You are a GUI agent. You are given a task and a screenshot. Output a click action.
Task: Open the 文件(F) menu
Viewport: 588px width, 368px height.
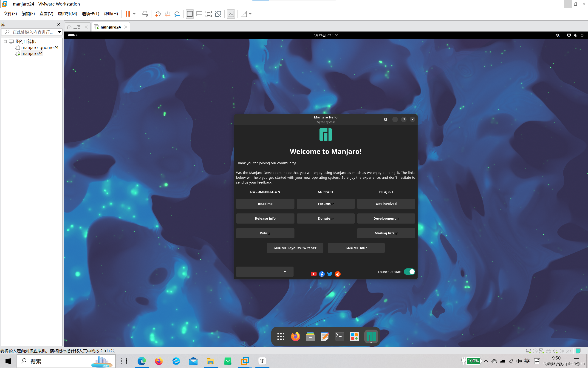(10, 14)
